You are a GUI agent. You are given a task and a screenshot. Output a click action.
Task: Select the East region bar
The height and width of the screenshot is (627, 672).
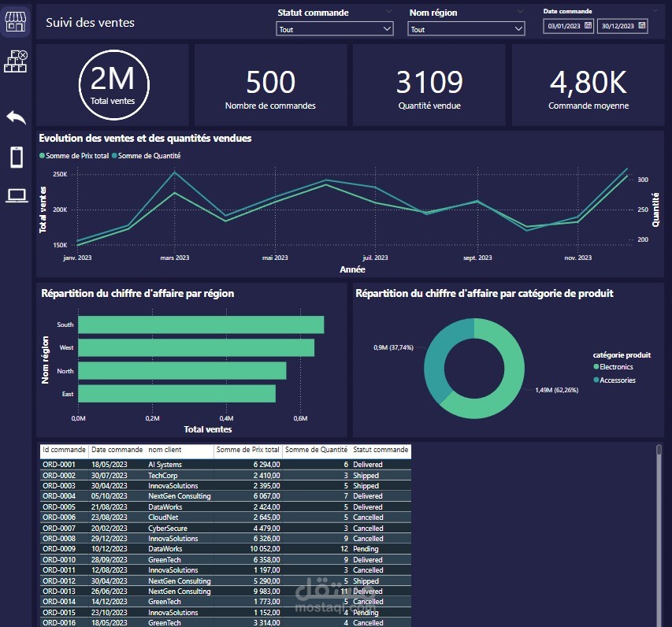coord(177,393)
